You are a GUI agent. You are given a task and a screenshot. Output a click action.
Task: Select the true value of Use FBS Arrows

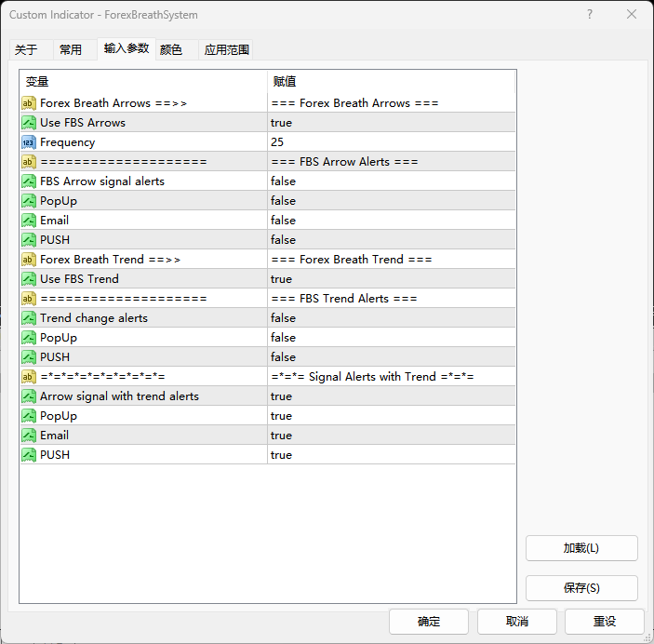392,123
